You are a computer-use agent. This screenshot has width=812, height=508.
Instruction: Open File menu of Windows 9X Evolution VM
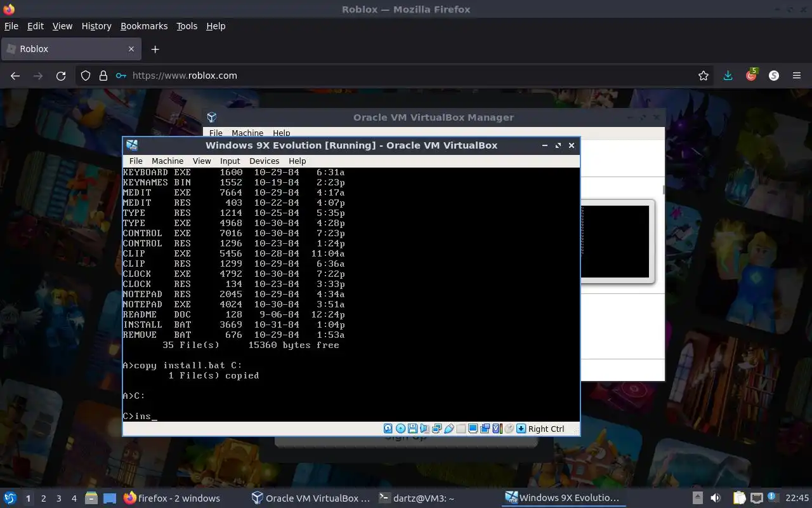(136, 161)
